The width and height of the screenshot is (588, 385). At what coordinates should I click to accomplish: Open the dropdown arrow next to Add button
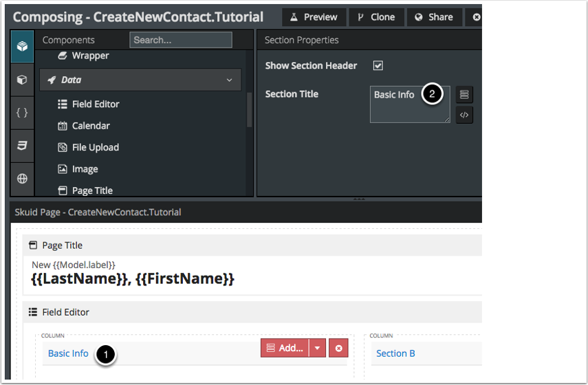[x=317, y=348]
